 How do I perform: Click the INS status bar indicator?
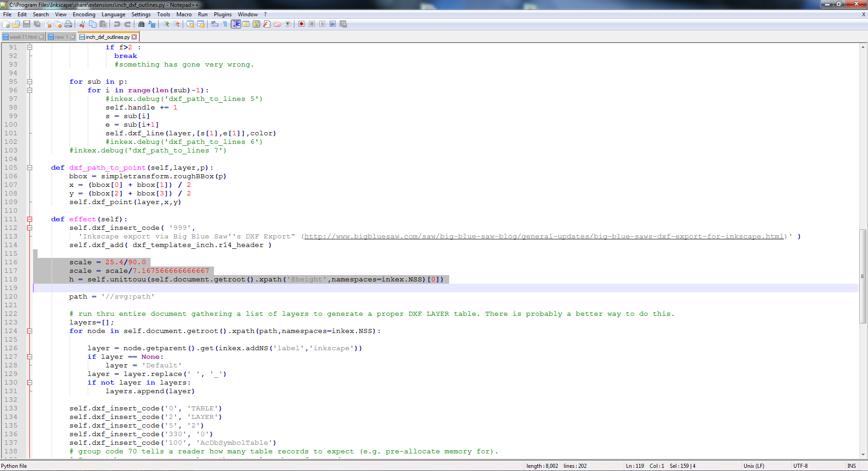pyautogui.click(x=852, y=466)
